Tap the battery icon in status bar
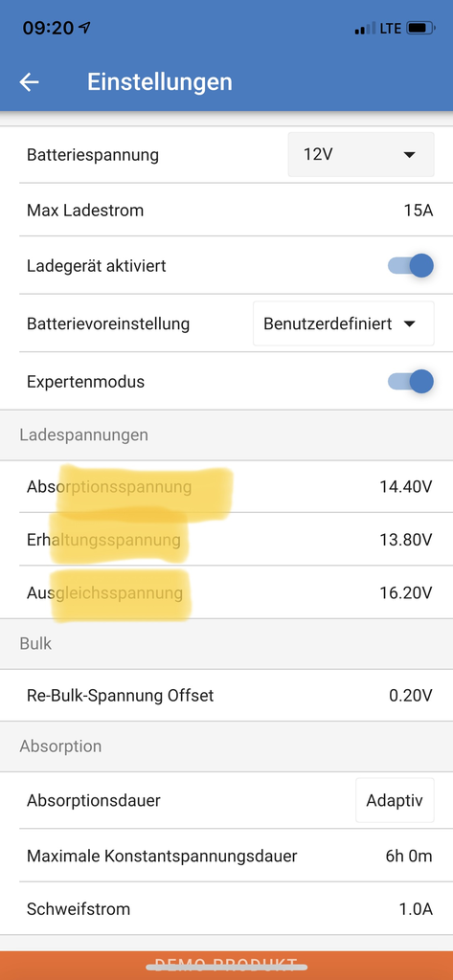The width and height of the screenshot is (453, 980). coord(419,28)
